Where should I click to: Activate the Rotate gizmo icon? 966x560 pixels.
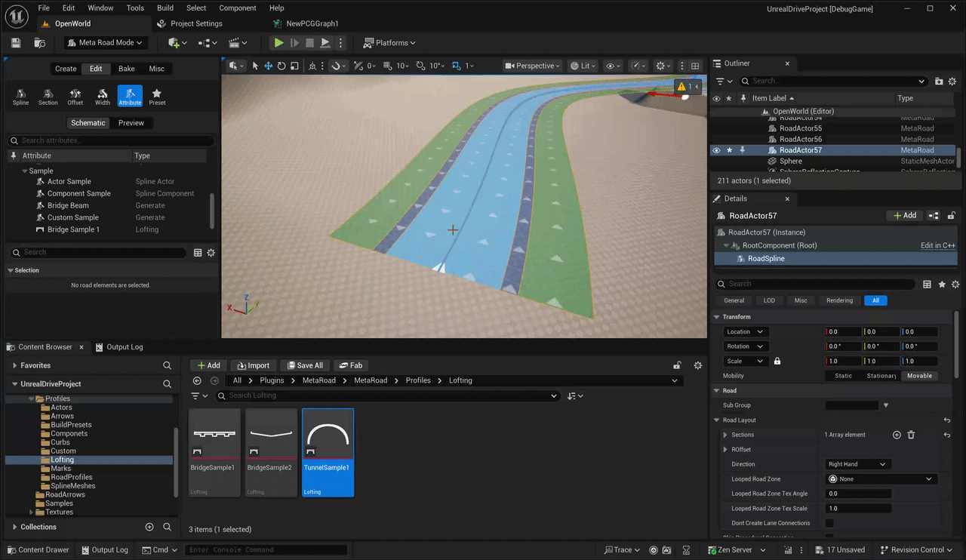pyautogui.click(x=281, y=66)
